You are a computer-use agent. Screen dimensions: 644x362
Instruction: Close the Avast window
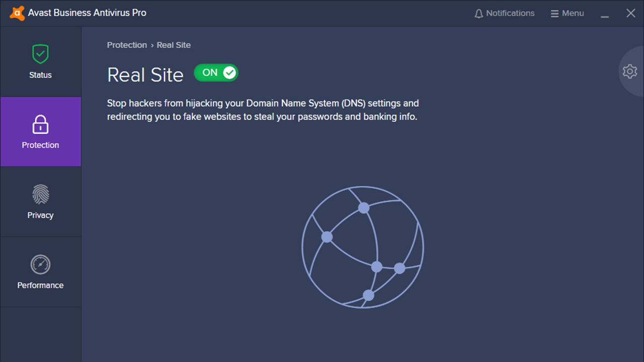(x=630, y=13)
